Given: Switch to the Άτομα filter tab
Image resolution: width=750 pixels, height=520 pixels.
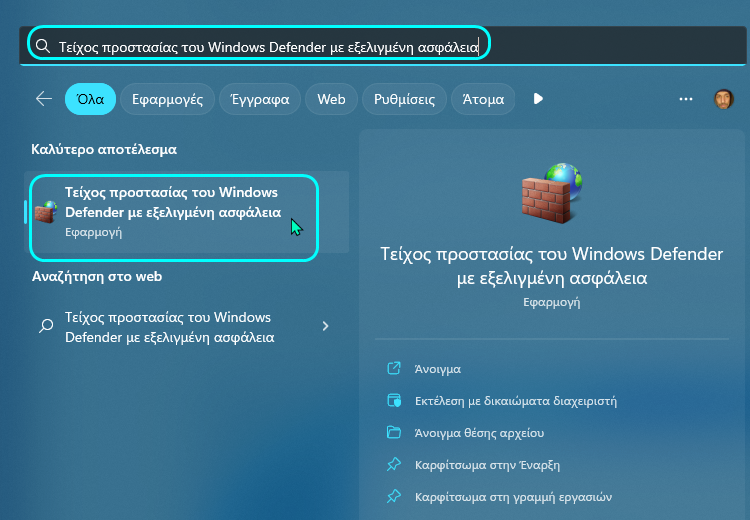Looking at the screenshot, I should pyautogui.click(x=483, y=99).
